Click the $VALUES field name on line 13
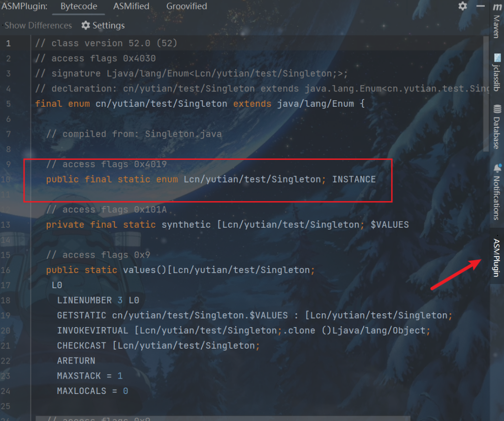 coord(389,225)
